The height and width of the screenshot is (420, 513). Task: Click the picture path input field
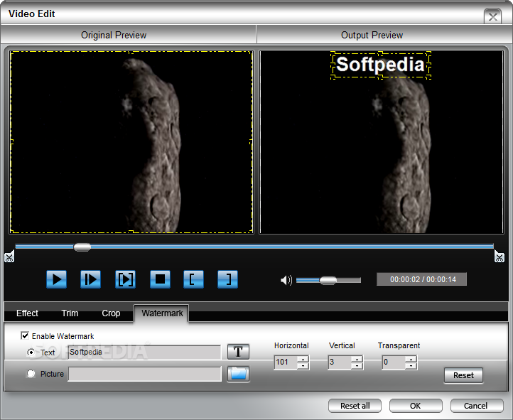coord(145,374)
